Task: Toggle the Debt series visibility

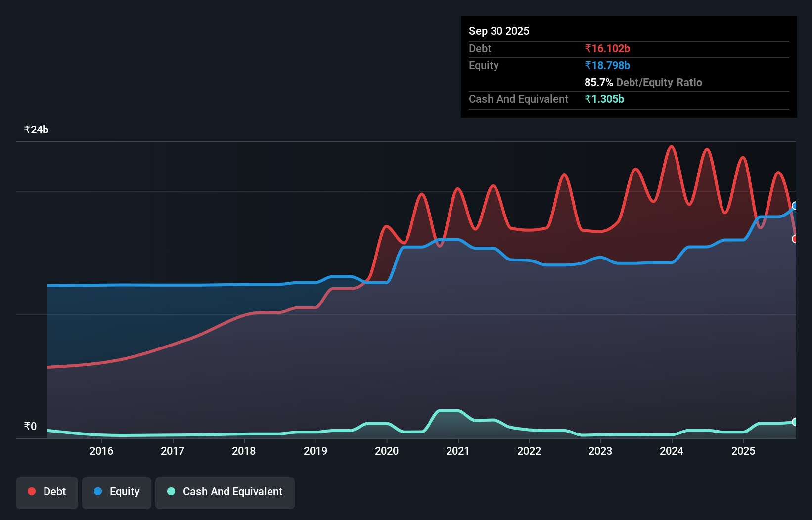Action: tap(47, 491)
